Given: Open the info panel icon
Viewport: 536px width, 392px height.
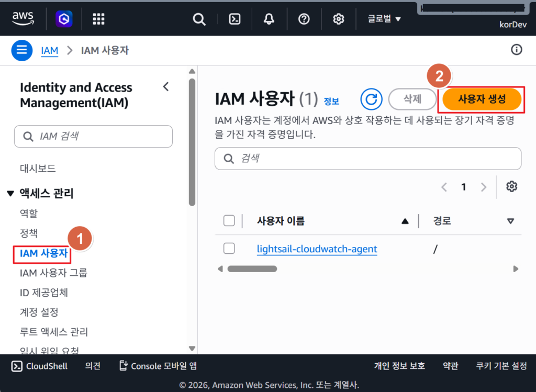Looking at the screenshot, I should 516,50.
